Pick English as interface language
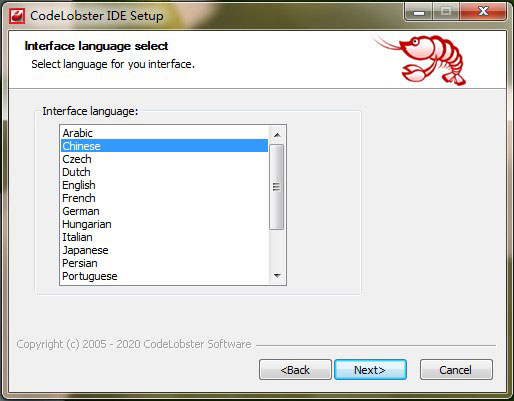Image resolution: width=514 pixels, height=401 pixels. [164, 185]
